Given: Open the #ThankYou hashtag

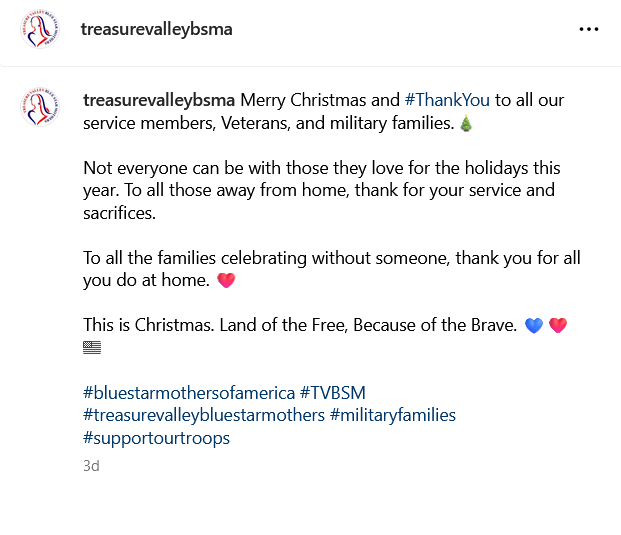Looking at the screenshot, I should (446, 101).
